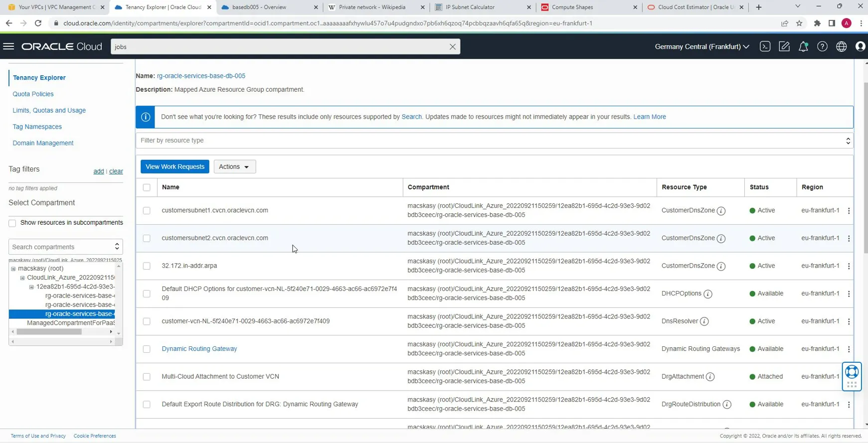
Task: Select checkbox for customer-vcn-NL DnsResolver row
Action: click(x=147, y=321)
